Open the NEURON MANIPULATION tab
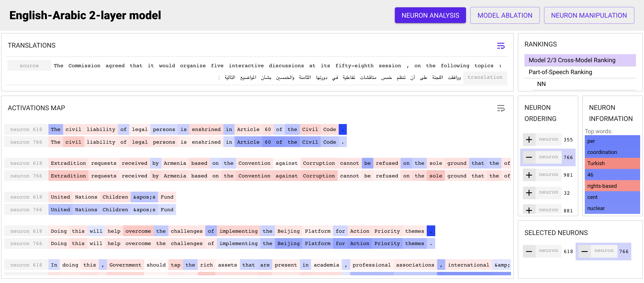This screenshot has width=644, height=283. 589,15
